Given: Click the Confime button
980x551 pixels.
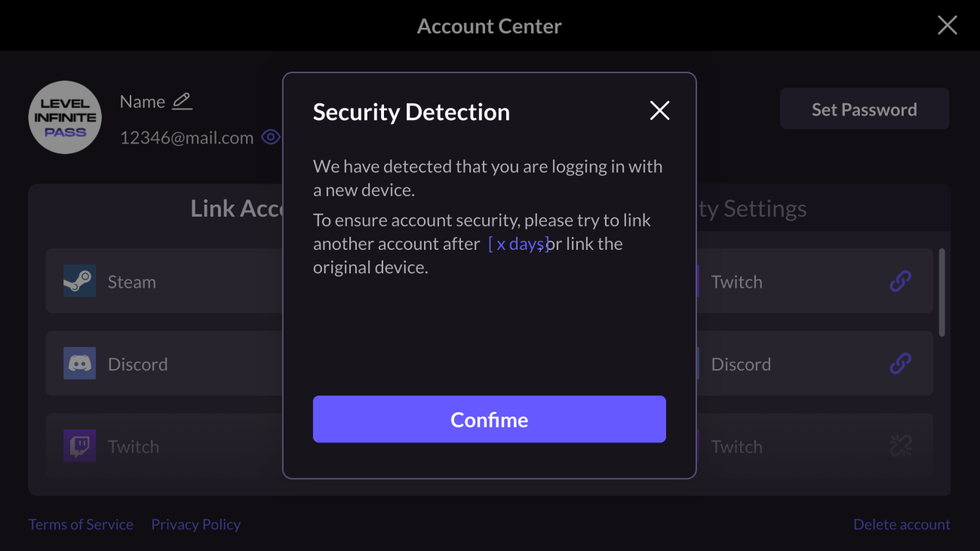Looking at the screenshot, I should 489,419.
